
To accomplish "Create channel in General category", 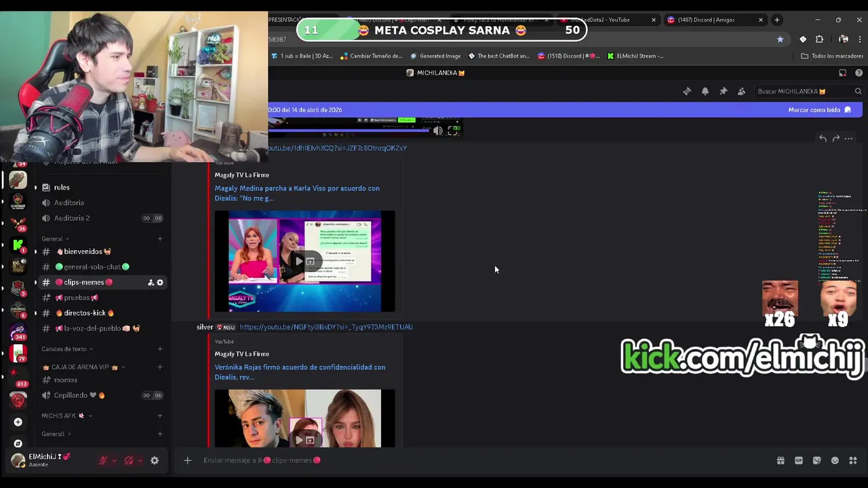I will click(160, 239).
